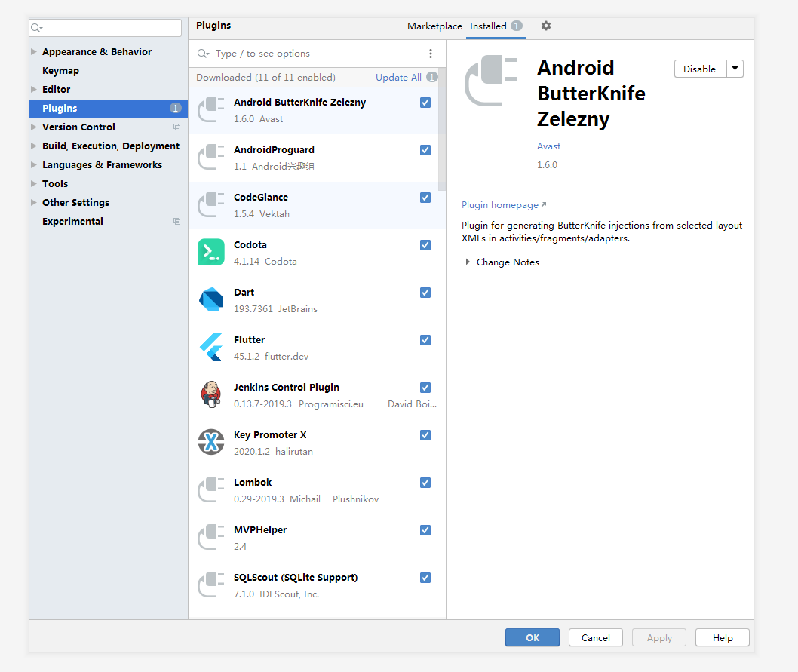This screenshot has height=672, width=798.
Task: Click the Flutter plugin icon
Action: pos(211,347)
